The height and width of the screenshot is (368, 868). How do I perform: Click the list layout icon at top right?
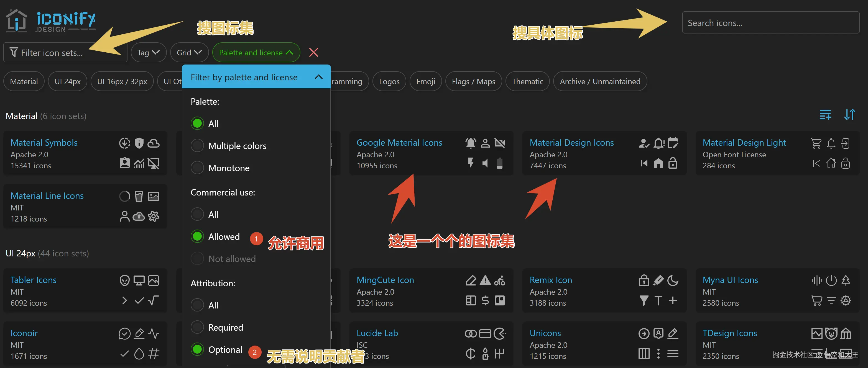coord(825,115)
